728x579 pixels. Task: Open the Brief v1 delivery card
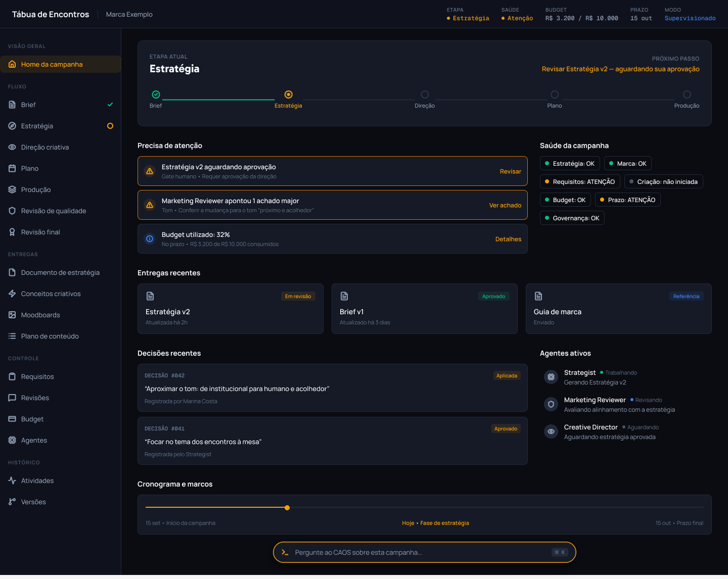[425, 309]
